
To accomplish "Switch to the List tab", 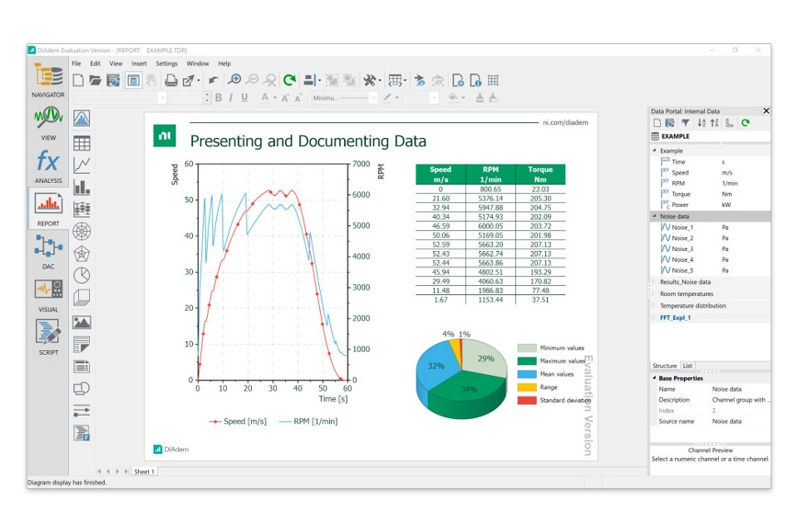I will pos(687,366).
